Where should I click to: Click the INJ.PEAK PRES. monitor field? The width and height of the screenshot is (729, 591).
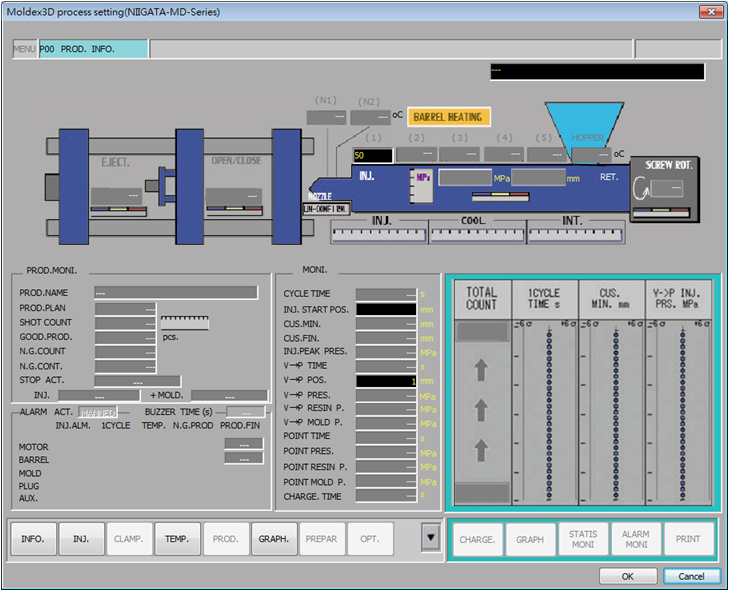point(386,352)
